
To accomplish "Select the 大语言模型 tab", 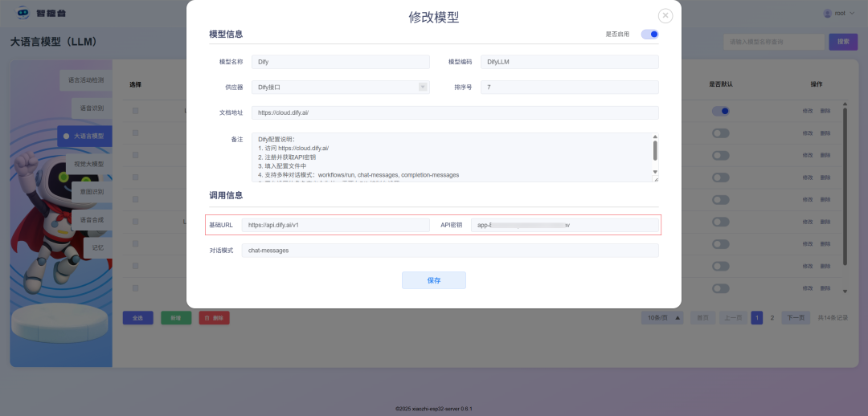I will pyautogui.click(x=84, y=136).
